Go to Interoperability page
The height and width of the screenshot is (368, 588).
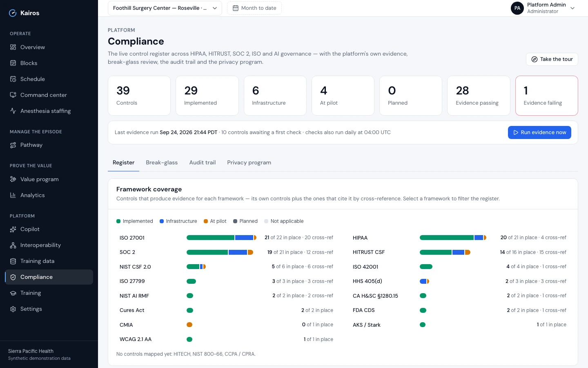point(49,245)
